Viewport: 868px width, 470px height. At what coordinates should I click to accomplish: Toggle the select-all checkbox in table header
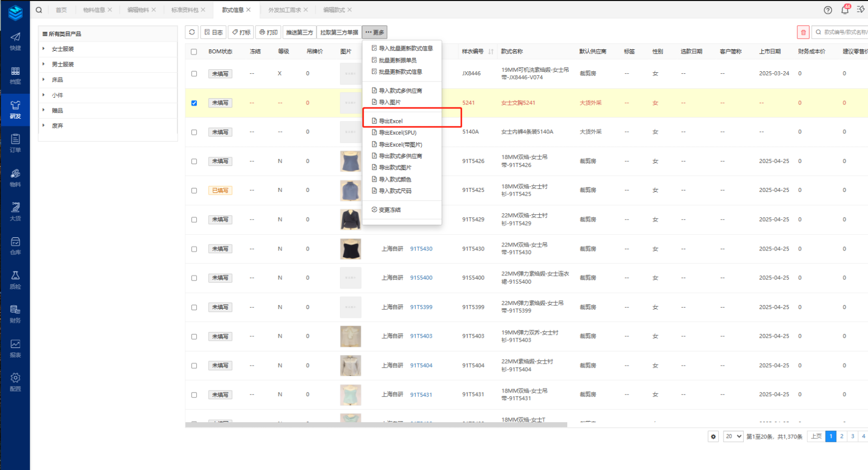tap(194, 51)
